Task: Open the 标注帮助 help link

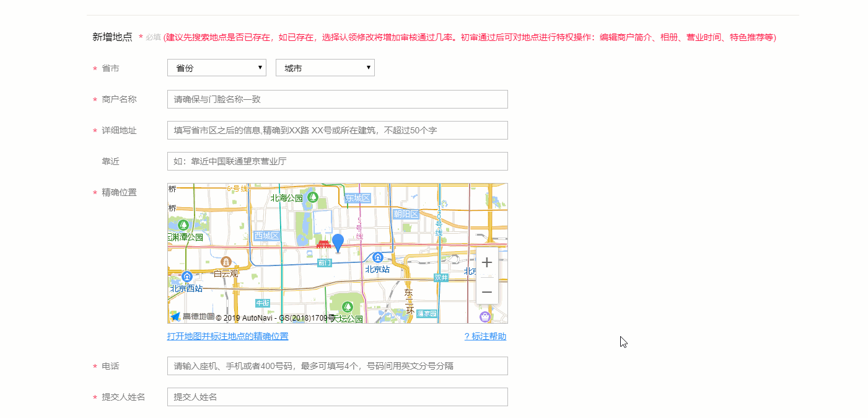Action: coord(484,336)
